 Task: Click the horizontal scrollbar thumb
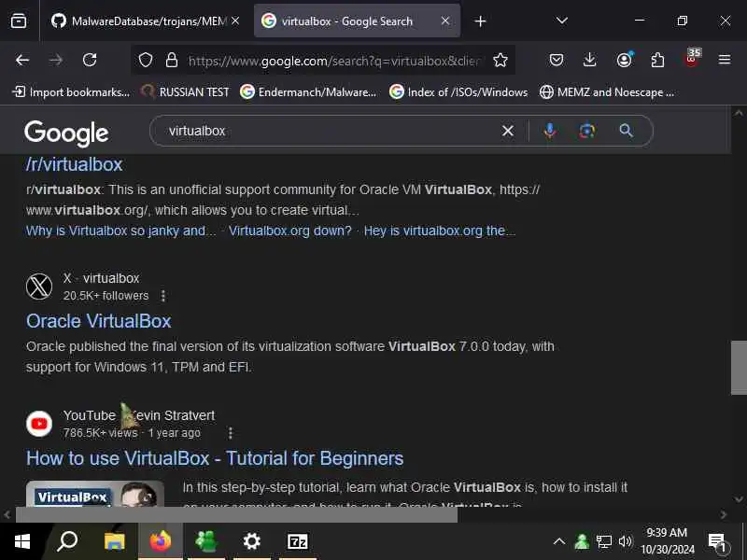pos(237,515)
